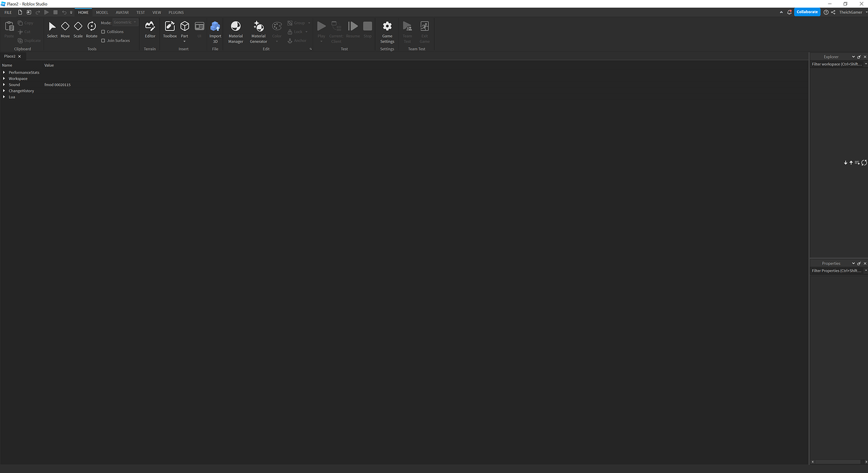
Task: Click the new file icon in the quick access bar
Action: tap(20, 12)
